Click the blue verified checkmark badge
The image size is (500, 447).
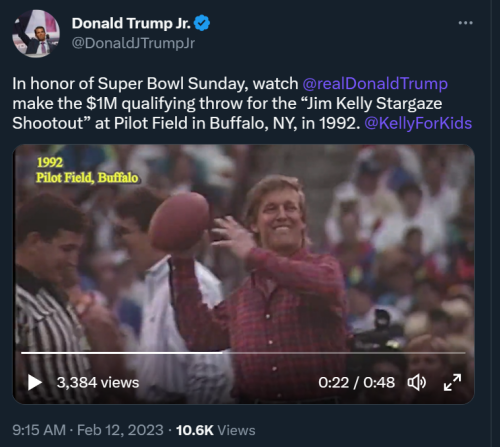pyautogui.click(x=202, y=23)
